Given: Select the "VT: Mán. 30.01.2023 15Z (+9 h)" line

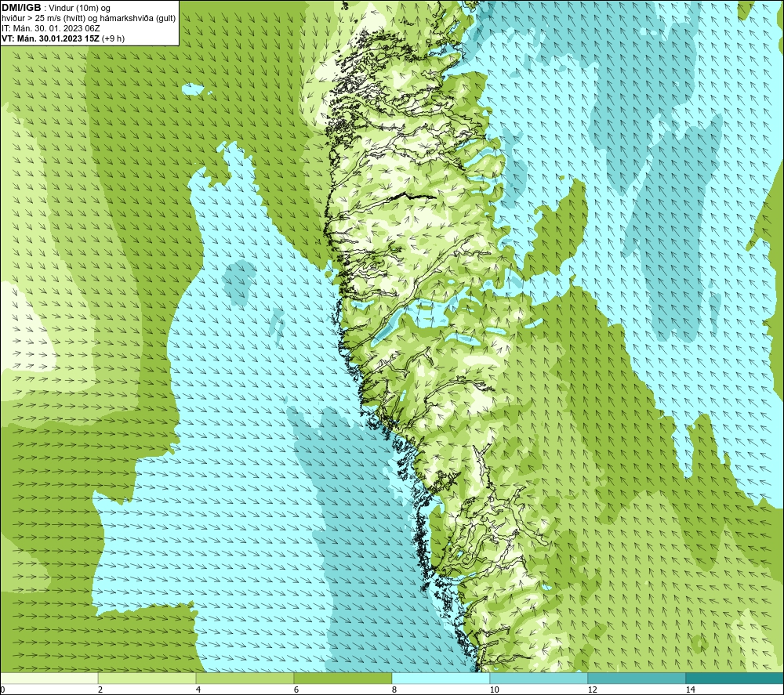Looking at the screenshot, I should [63, 38].
